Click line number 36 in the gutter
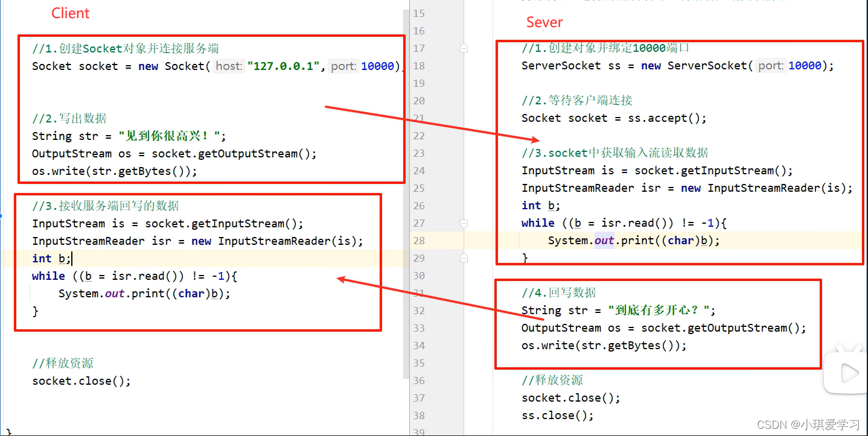 419,381
